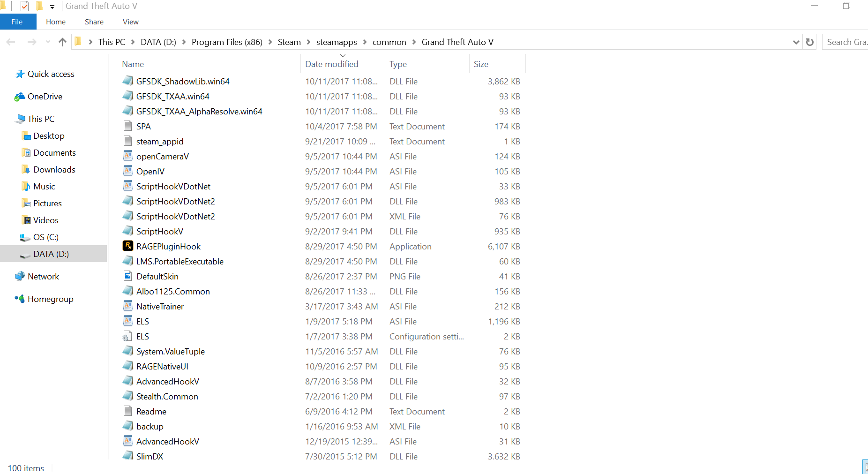Click the OS (C:) drive icon
Screen dimensions: 868x474
pyautogui.click(x=25, y=237)
